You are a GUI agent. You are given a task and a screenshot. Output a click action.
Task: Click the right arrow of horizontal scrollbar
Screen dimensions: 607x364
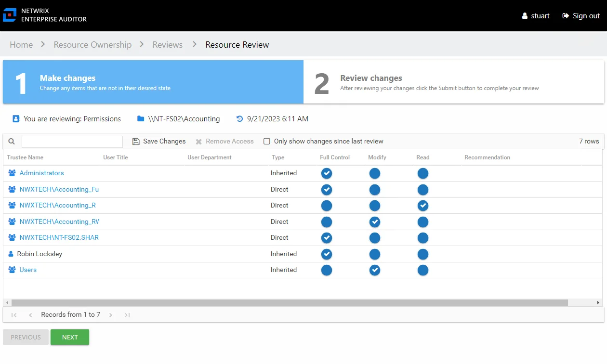pyautogui.click(x=598, y=303)
